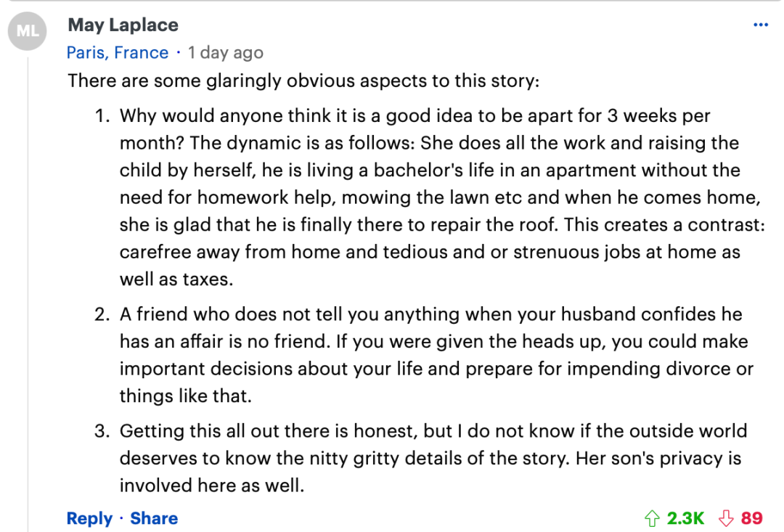Click list number 3 marker
The height and width of the screenshot is (532, 784).
[102, 431]
